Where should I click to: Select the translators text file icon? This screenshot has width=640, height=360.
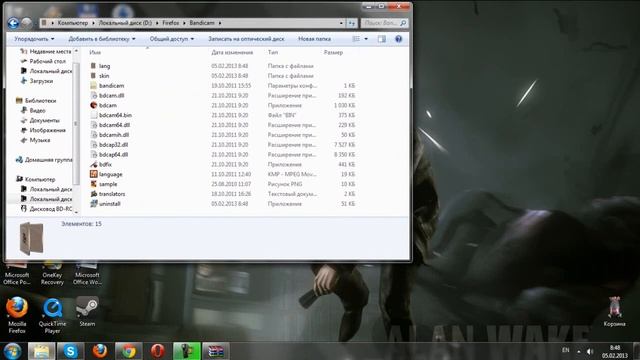click(93, 193)
